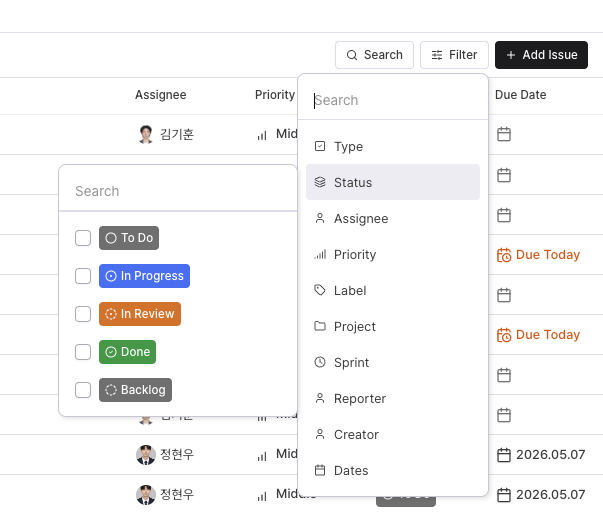Click the second Due Today calendar-clock icon

coord(504,335)
